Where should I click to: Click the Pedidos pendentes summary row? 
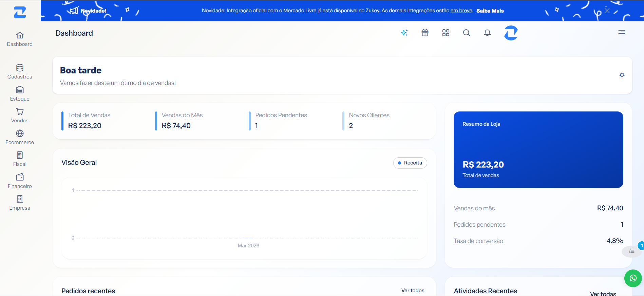point(538,225)
